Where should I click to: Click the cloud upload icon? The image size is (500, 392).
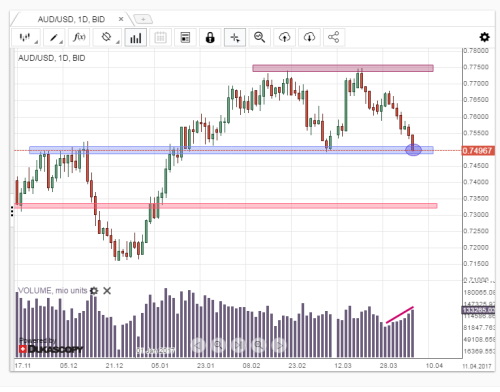point(284,37)
